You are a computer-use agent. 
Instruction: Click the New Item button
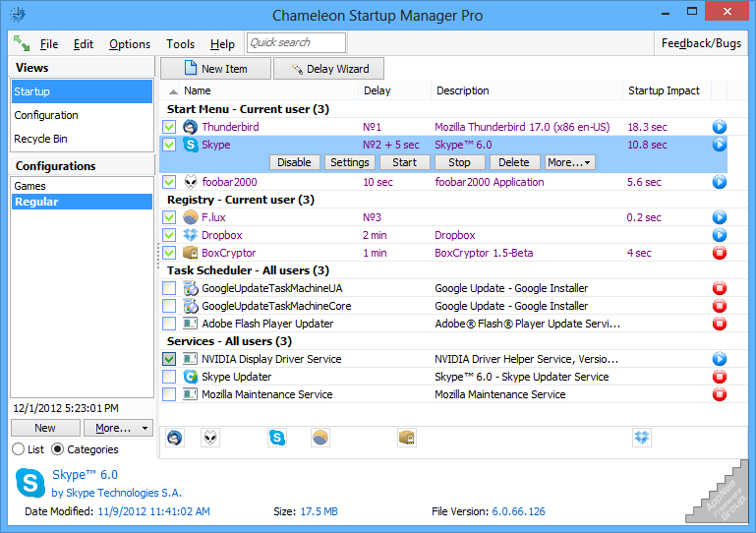215,69
